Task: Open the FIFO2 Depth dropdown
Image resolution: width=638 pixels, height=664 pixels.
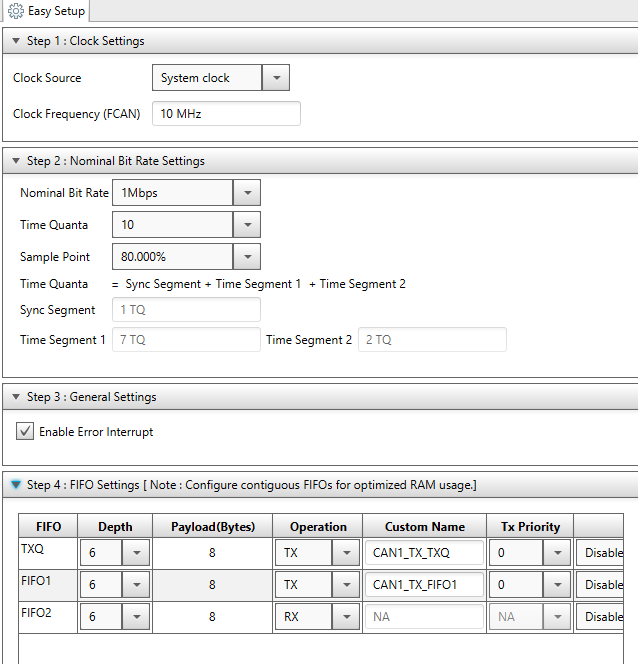Action: (136, 617)
